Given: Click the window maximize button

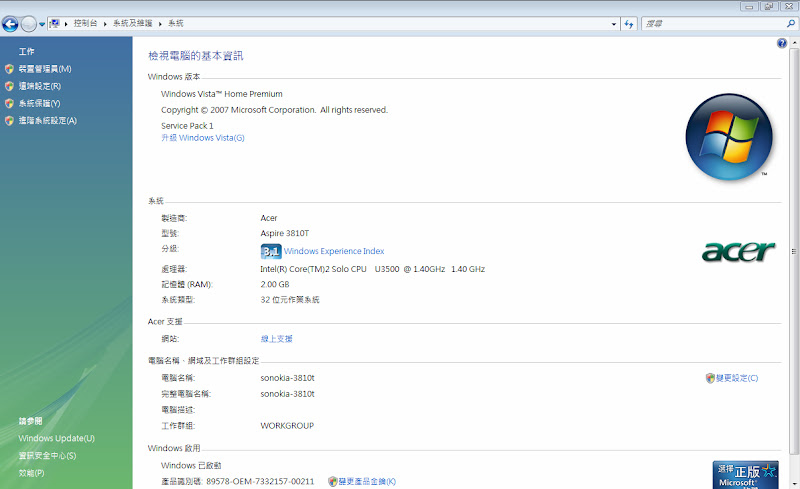Looking at the screenshot, I should 768,7.
